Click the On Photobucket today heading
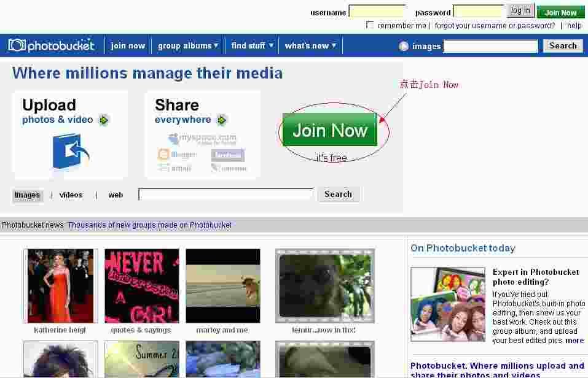Image resolution: width=588 pixels, height=378 pixels. tap(463, 248)
